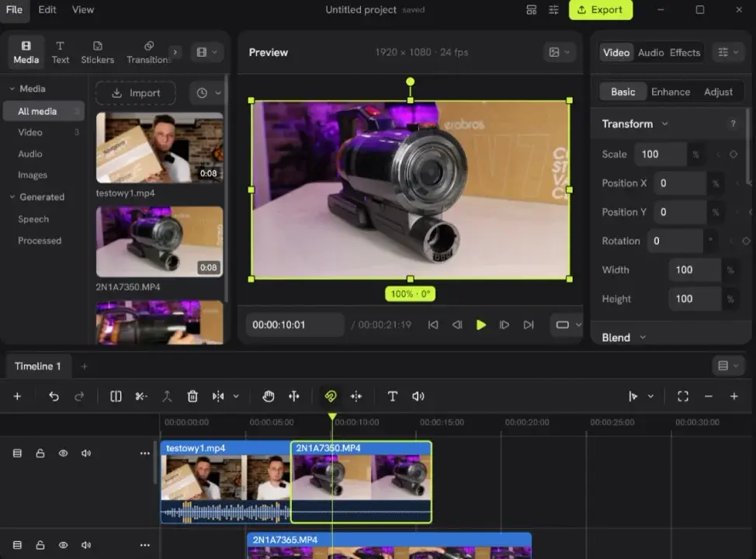Click the Import button
Viewport: 756px width, 559px height.
136,93
